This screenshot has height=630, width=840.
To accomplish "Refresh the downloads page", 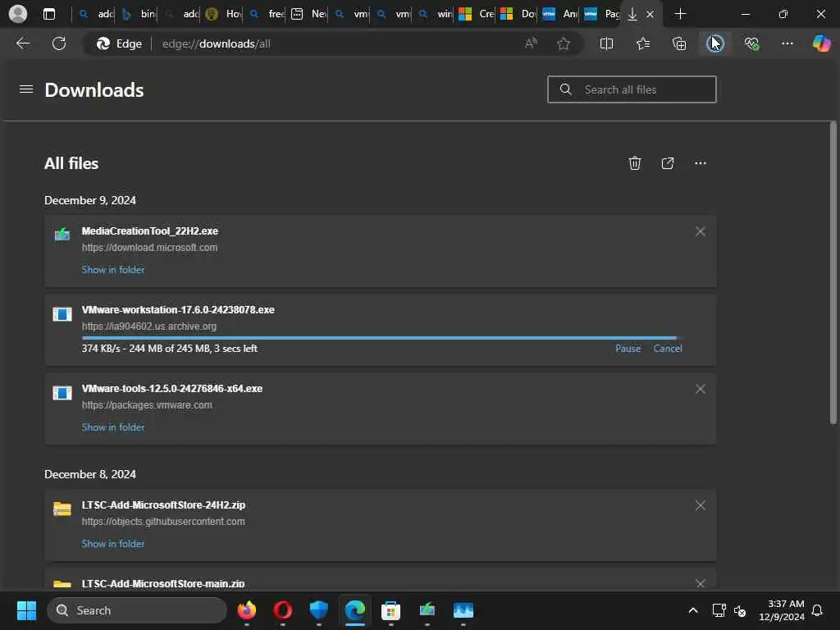I will click(59, 43).
